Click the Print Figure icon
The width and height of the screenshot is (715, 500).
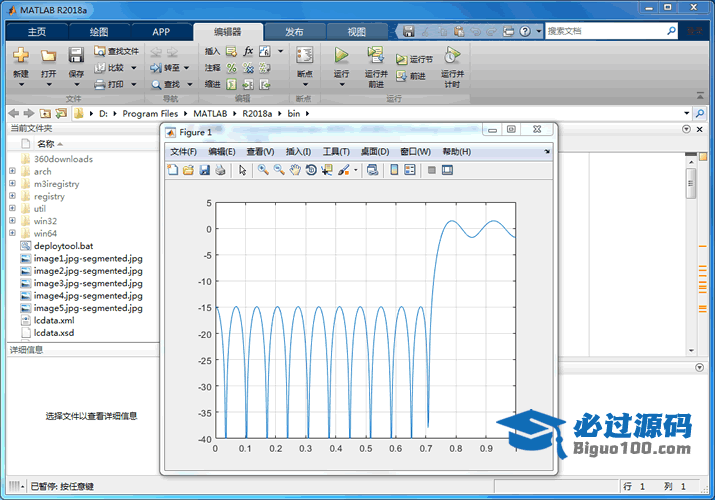point(220,170)
